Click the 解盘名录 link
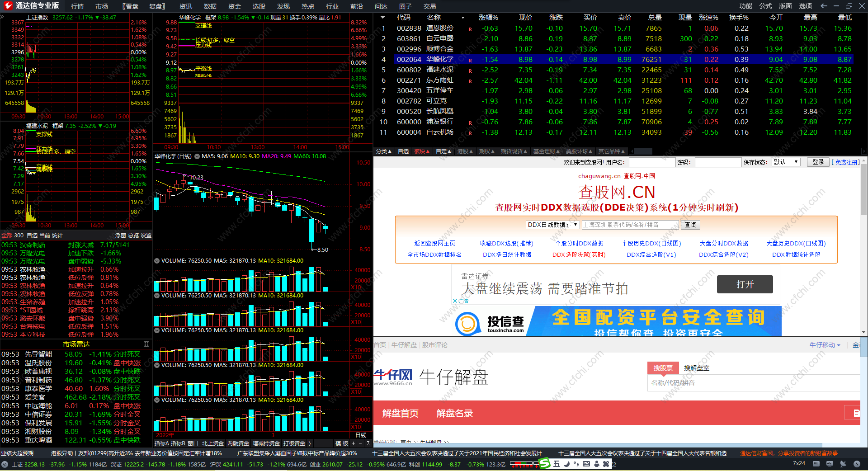868x471 pixels. click(x=455, y=414)
